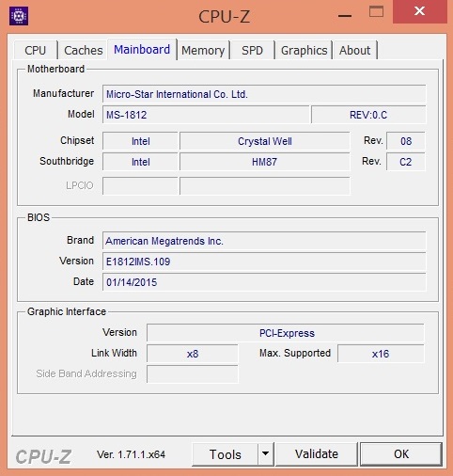
Task: Click the Validate button
Action: click(317, 454)
